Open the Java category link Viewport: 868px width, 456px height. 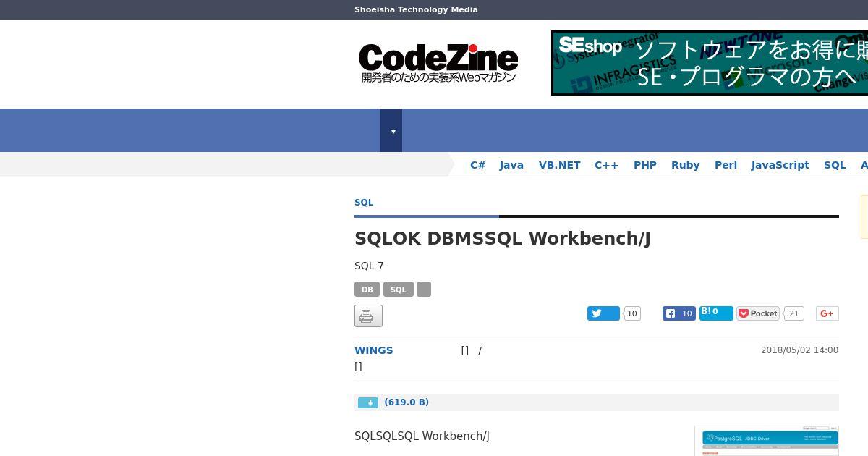tap(511, 165)
